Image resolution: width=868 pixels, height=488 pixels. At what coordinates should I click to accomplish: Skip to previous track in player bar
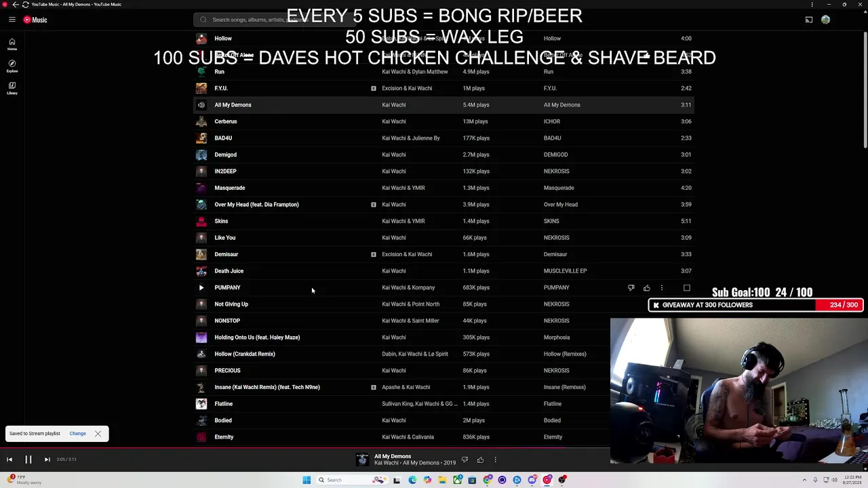coord(9,460)
